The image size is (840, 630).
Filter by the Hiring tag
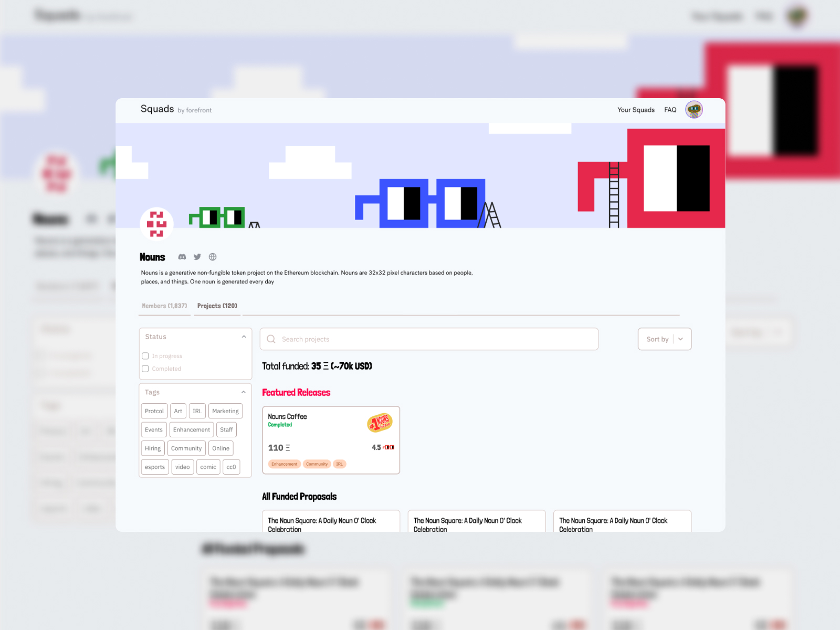(x=153, y=448)
